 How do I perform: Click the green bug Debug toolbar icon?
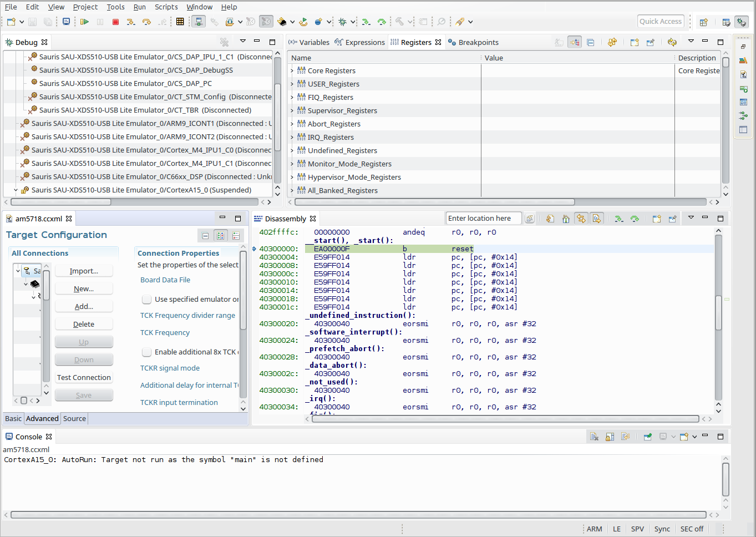coord(342,22)
